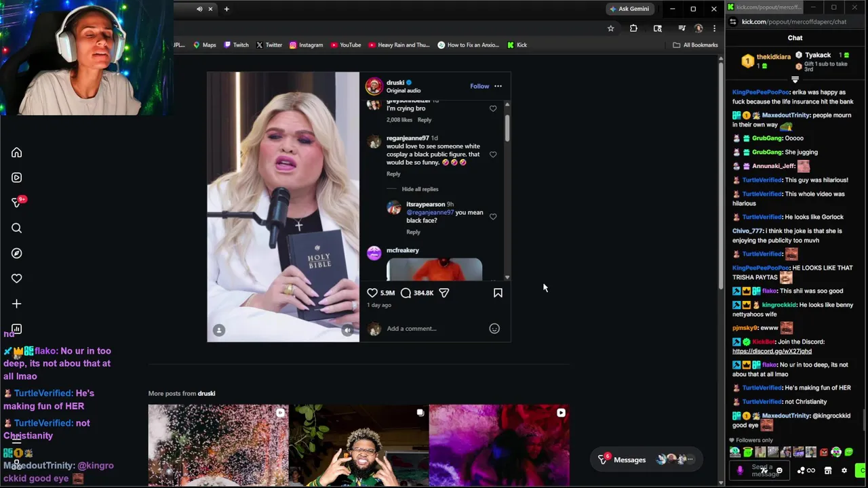Open Chrome extensions puzzle icon
The width and height of the screenshot is (868, 488).
(633, 28)
